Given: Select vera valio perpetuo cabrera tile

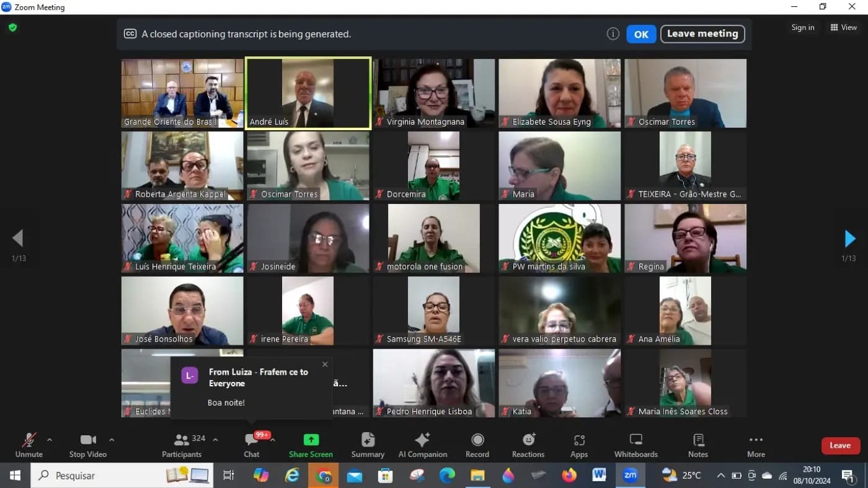Looking at the screenshot, I should [560, 311].
